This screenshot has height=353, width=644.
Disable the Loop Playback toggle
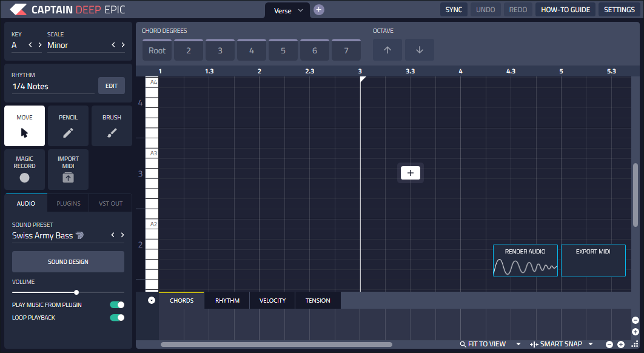(117, 317)
